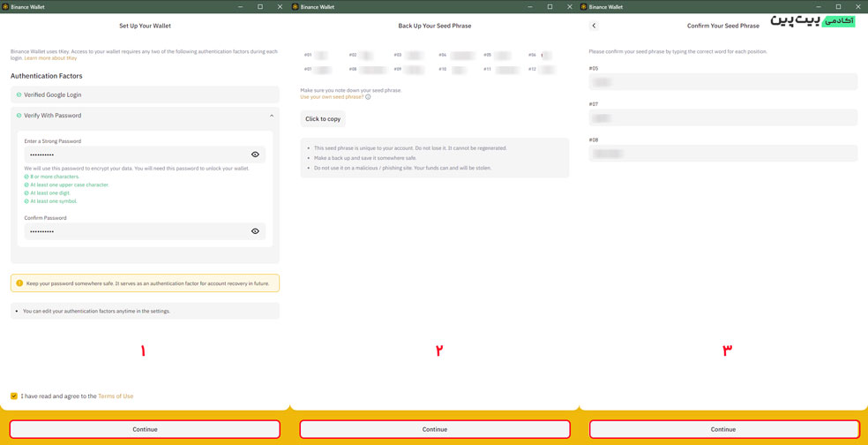Click the yellow warning icon in the password notice
The width and height of the screenshot is (868, 445).
coord(20,283)
